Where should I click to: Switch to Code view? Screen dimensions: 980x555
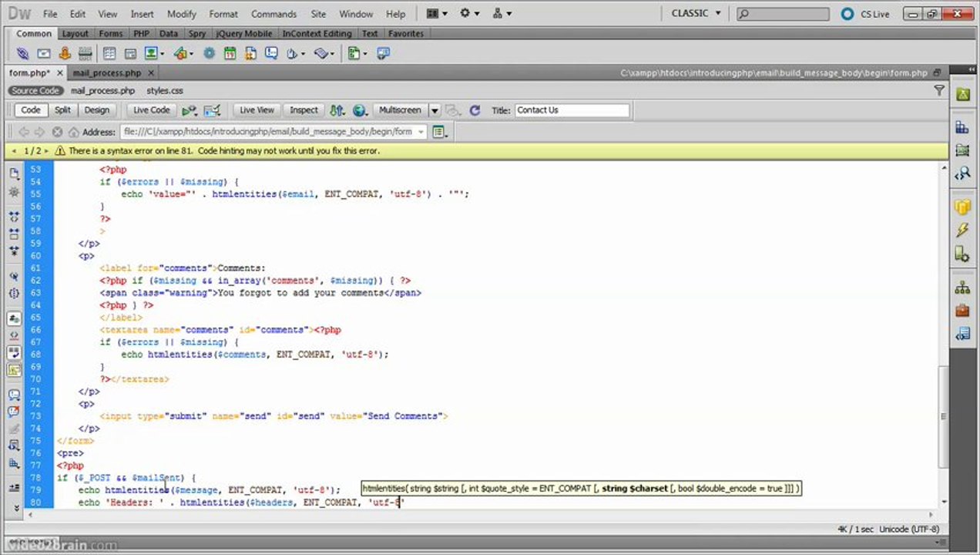(x=31, y=110)
